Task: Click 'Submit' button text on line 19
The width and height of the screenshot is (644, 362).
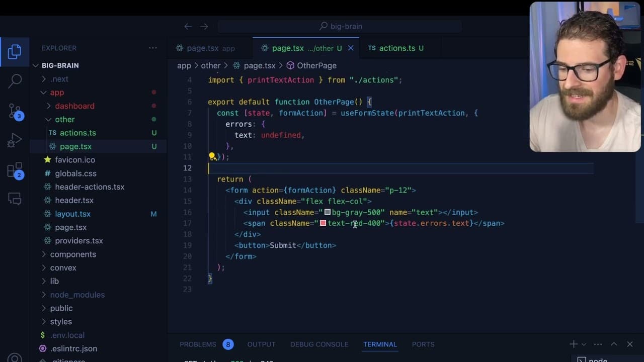Action: click(x=283, y=245)
